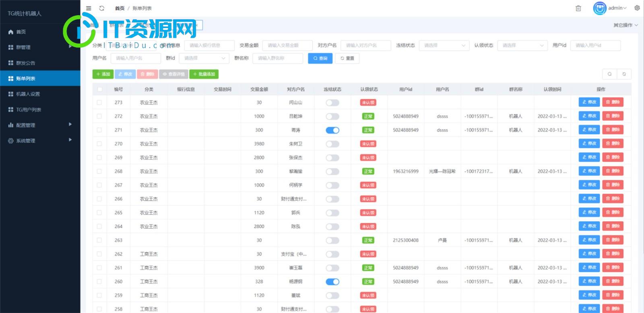This screenshot has height=313, width=644.
Task: Click the 修改 edit button in row 270
Action: tap(589, 144)
